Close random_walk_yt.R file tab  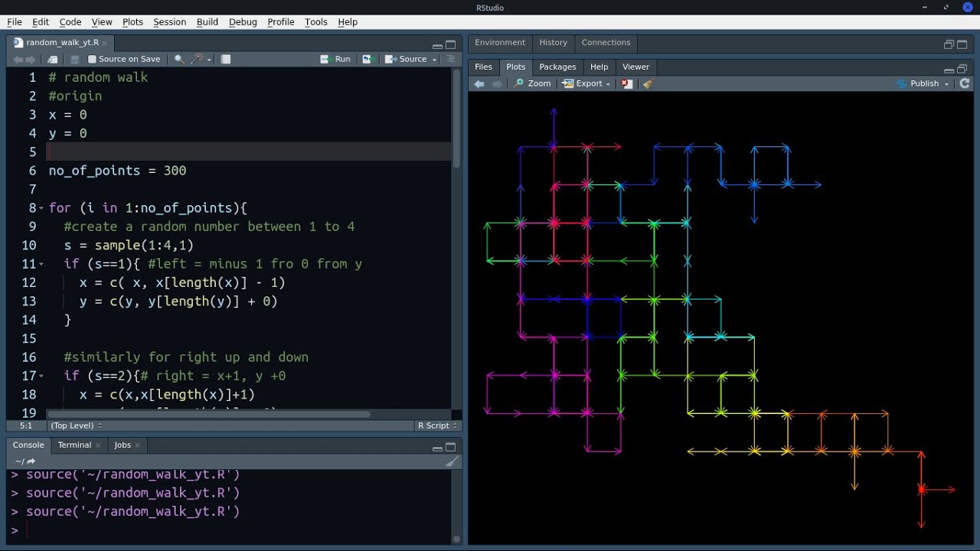coord(105,43)
